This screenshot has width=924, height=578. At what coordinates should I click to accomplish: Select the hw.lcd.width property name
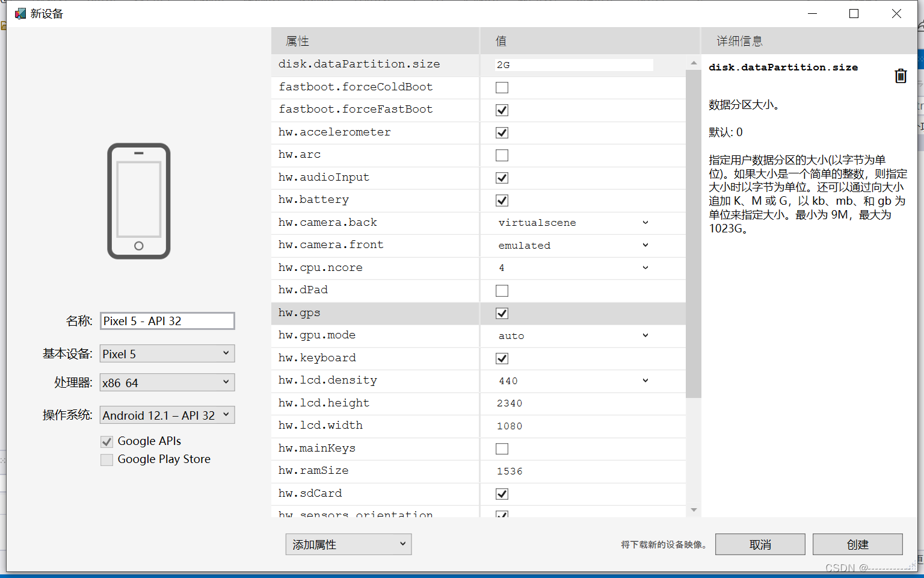pyautogui.click(x=321, y=426)
